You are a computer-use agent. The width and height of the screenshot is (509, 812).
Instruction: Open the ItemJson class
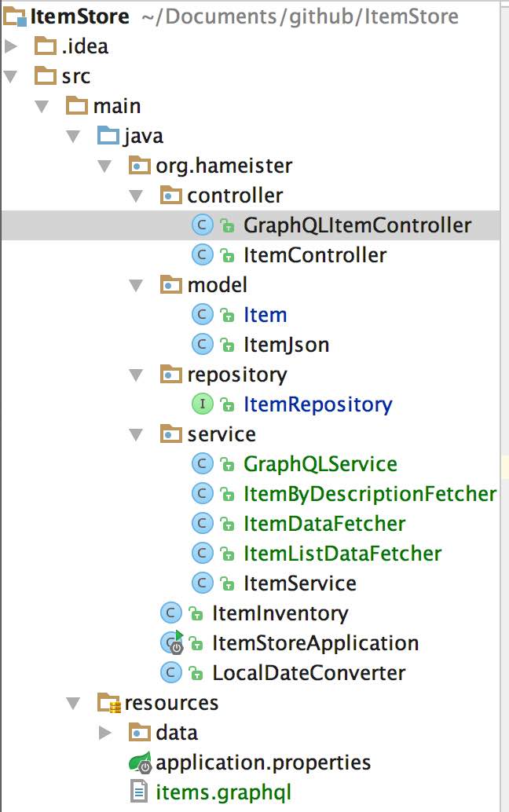(x=286, y=345)
